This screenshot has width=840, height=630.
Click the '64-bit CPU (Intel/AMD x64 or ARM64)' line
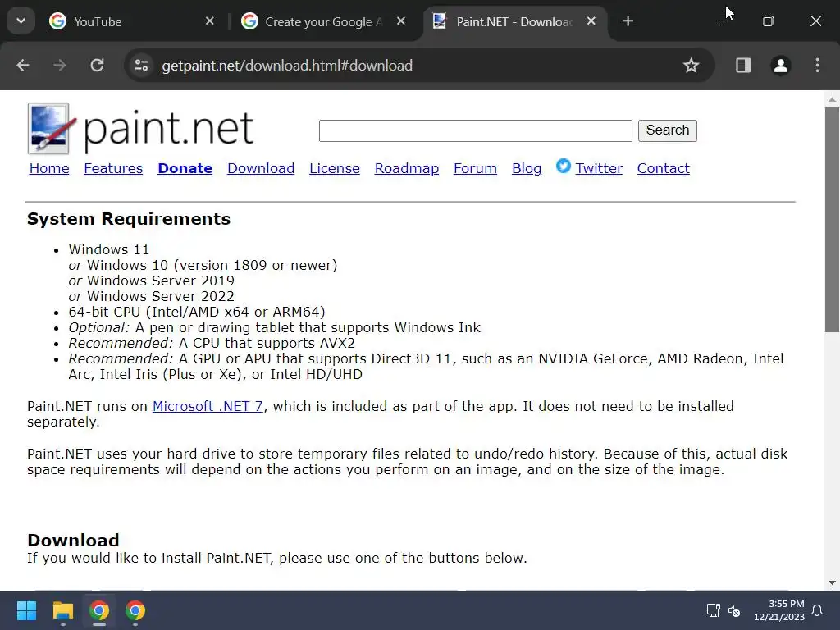197,312
